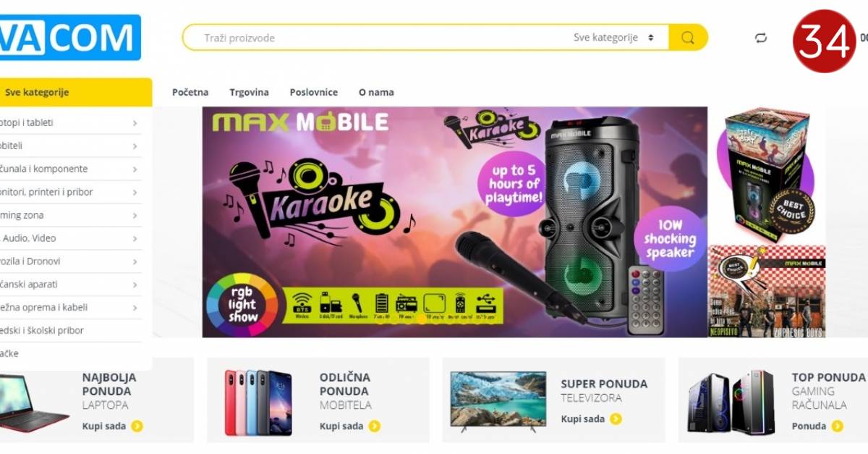Go to the Poslovnice page

point(314,92)
